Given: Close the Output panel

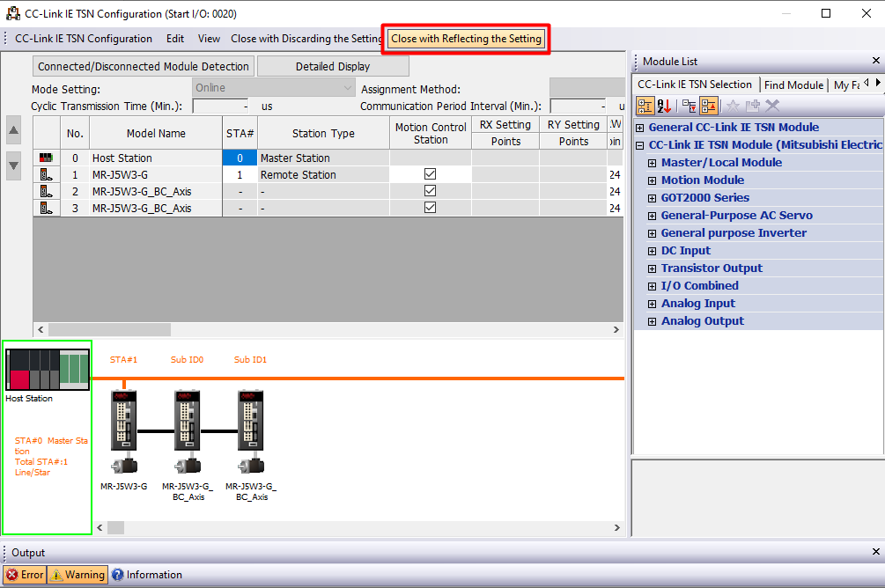Looking at the screenshot, I should [x=875, y=551].
